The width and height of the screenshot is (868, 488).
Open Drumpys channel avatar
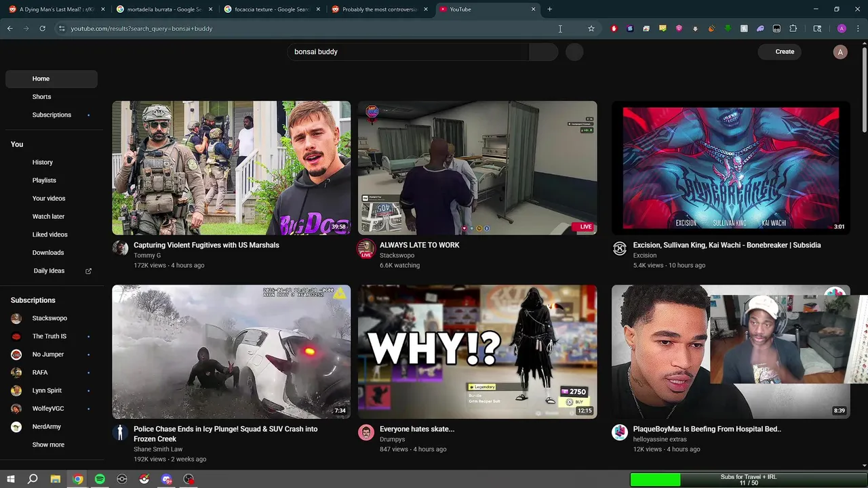[366, 432]
